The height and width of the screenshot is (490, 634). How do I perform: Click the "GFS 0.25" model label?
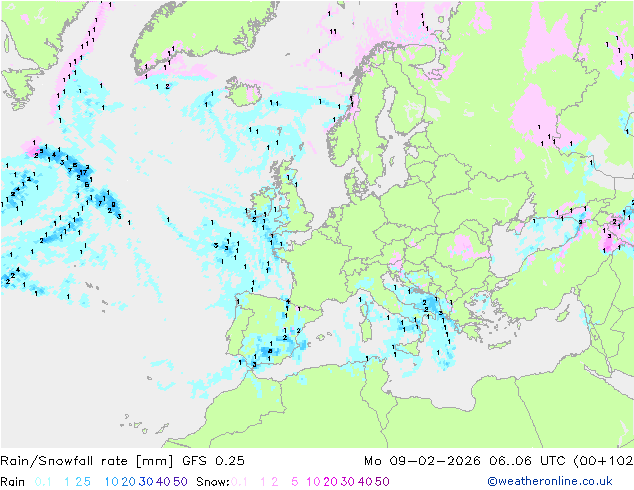point(213,461)
